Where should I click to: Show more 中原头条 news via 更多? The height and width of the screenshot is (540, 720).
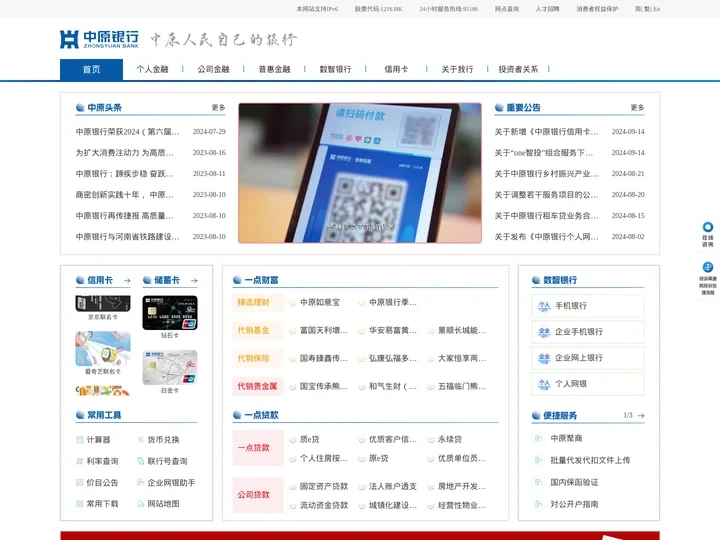pyautogui.click(x=219, y=107)
